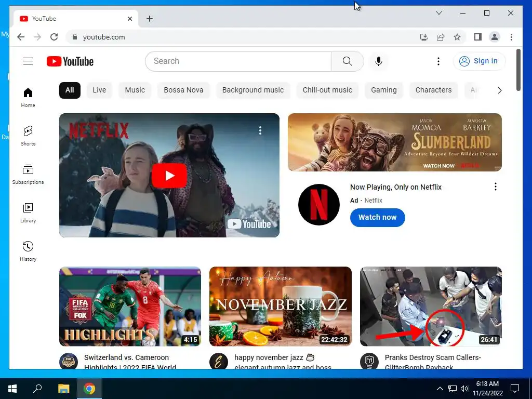
Task: Click the Watch now button
Action: click(x=377, y=218)
